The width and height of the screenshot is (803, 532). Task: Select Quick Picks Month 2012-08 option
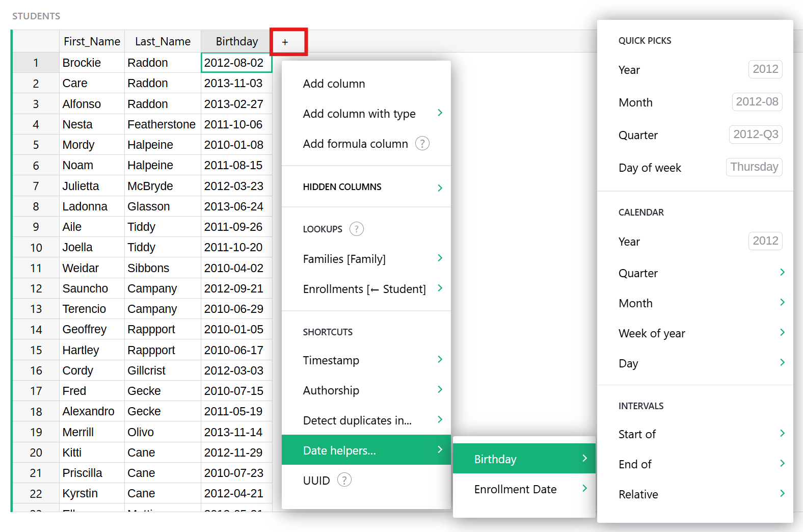[695, 102]
